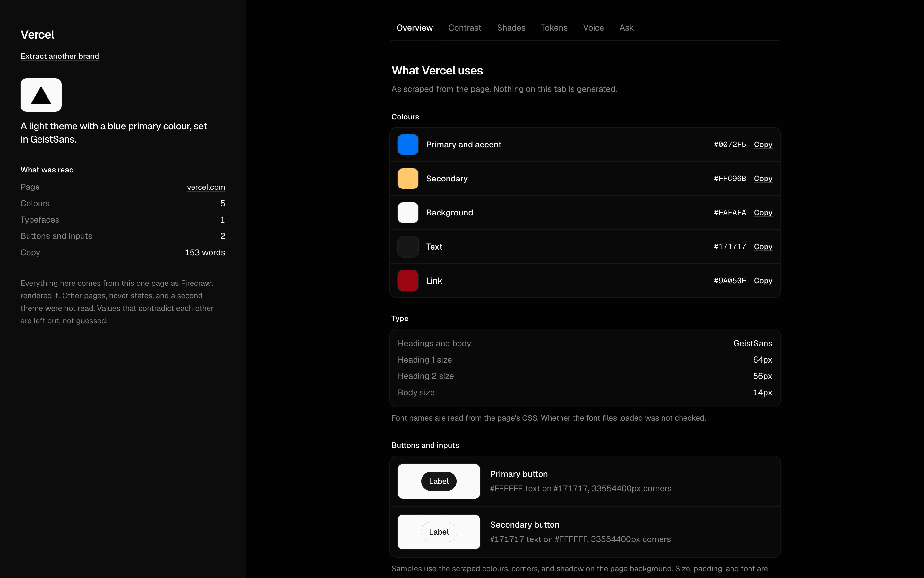Image resolution: width=924 pixels, height=578 pixels.
Task: Switch to the Contrast tab
Action: pyautogui.click(x=465, y=28)
